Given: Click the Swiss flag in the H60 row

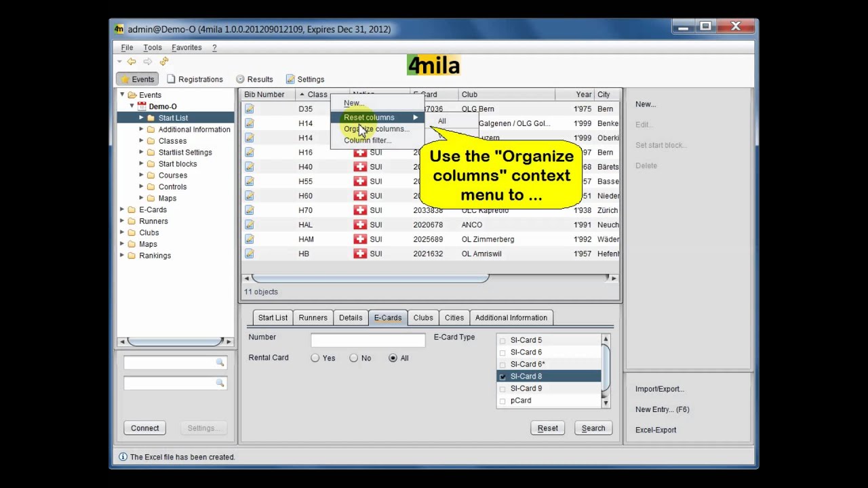Looking at the screenshot, I should pos(360,196).
